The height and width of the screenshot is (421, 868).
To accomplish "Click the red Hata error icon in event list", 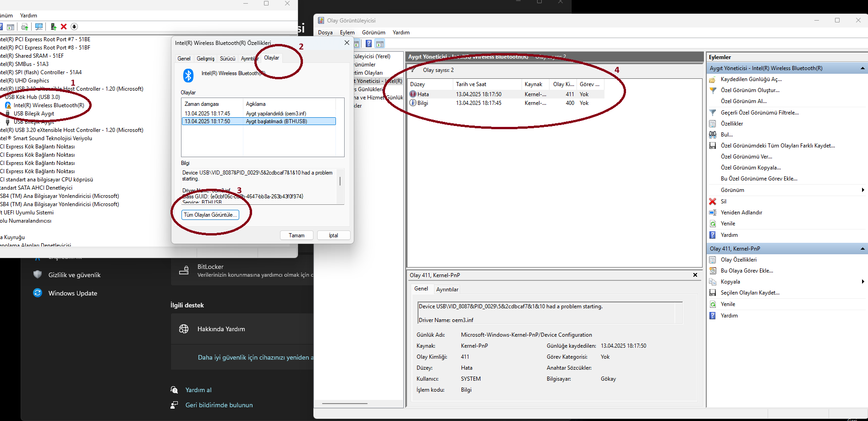I will click(413, 94).
